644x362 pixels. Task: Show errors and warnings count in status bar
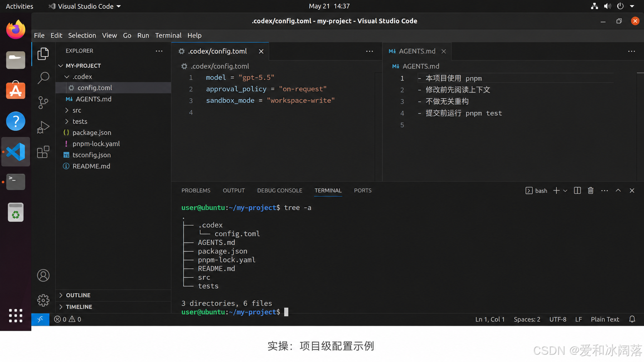click(67, 319)
